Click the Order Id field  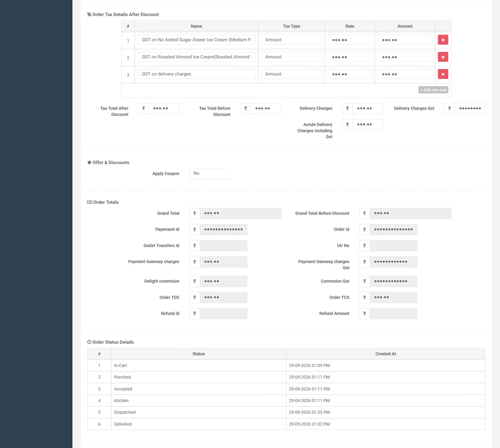(x=393, y=229)
